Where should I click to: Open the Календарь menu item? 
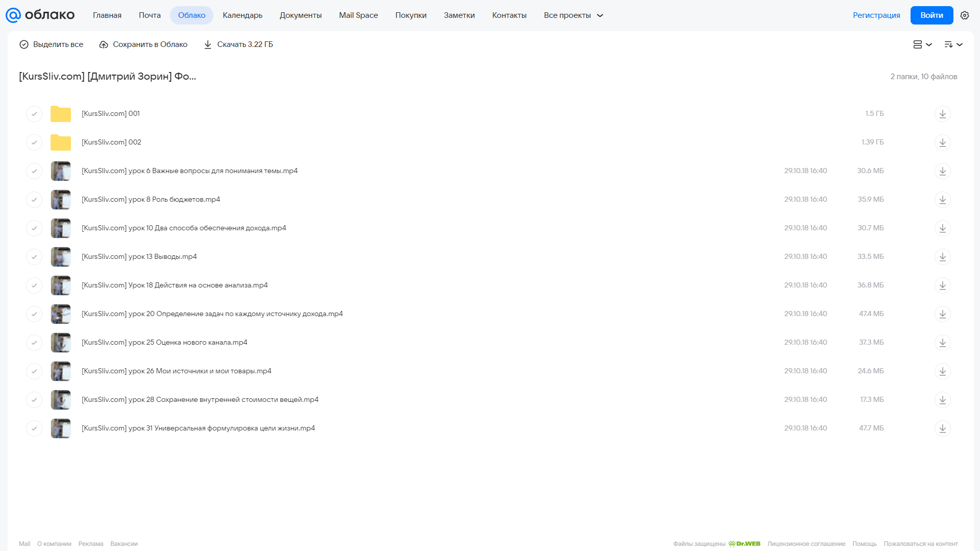[x=243, y=15]
